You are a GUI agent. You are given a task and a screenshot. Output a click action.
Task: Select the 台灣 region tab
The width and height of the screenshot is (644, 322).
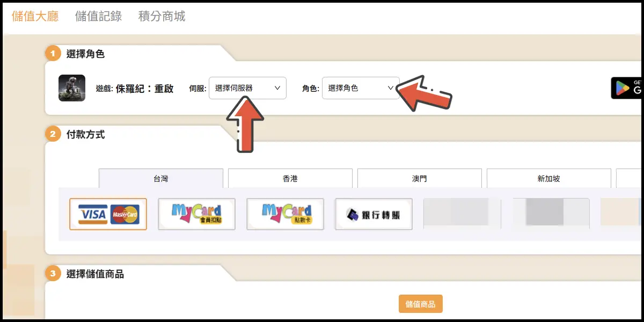click(x=160, y=179)
